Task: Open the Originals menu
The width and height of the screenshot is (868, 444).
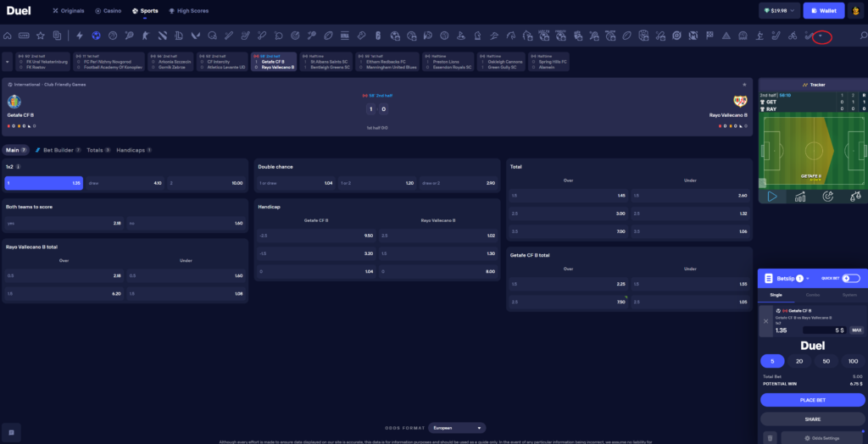Action: [69, 10]
